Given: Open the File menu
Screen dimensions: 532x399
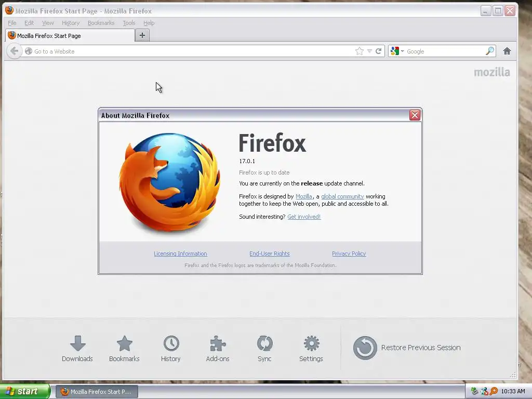Looking at the screenshot, I should (12, 23).
